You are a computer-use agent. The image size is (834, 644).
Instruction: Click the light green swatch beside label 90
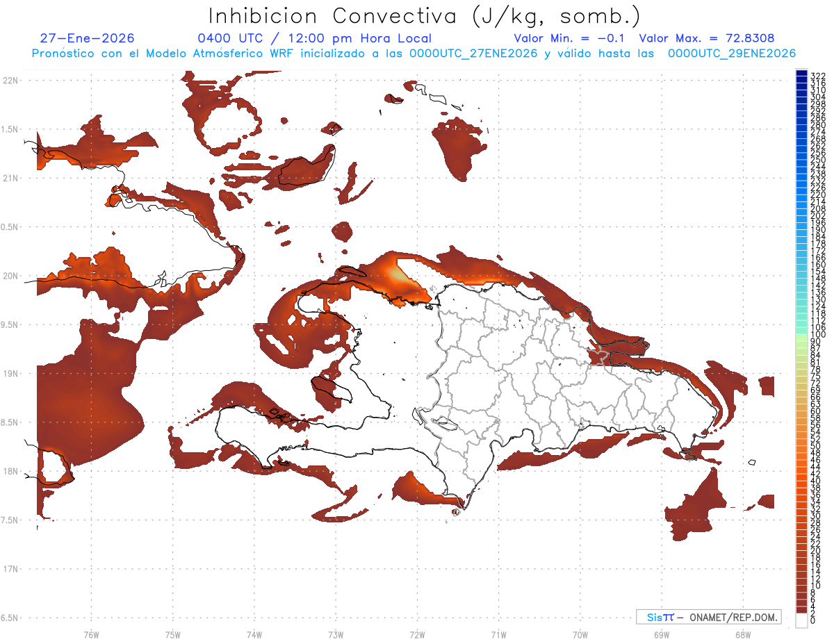point(801,339)
